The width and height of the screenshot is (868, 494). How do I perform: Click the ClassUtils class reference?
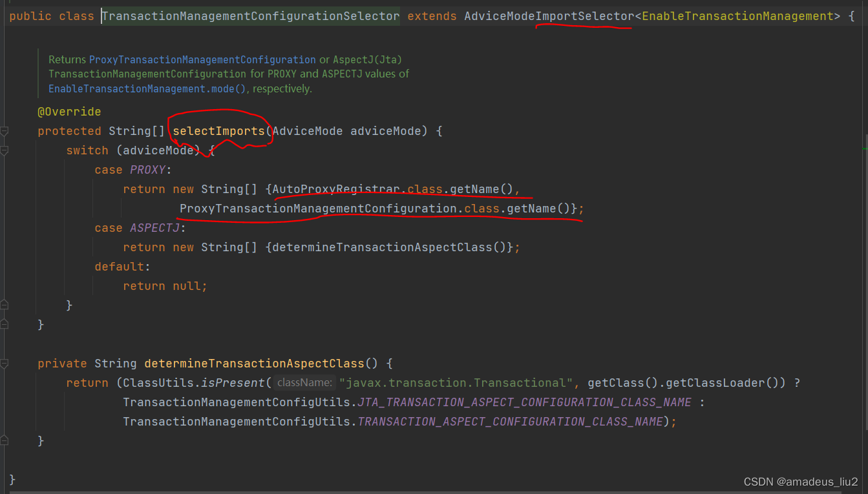[x=158, y=383]
